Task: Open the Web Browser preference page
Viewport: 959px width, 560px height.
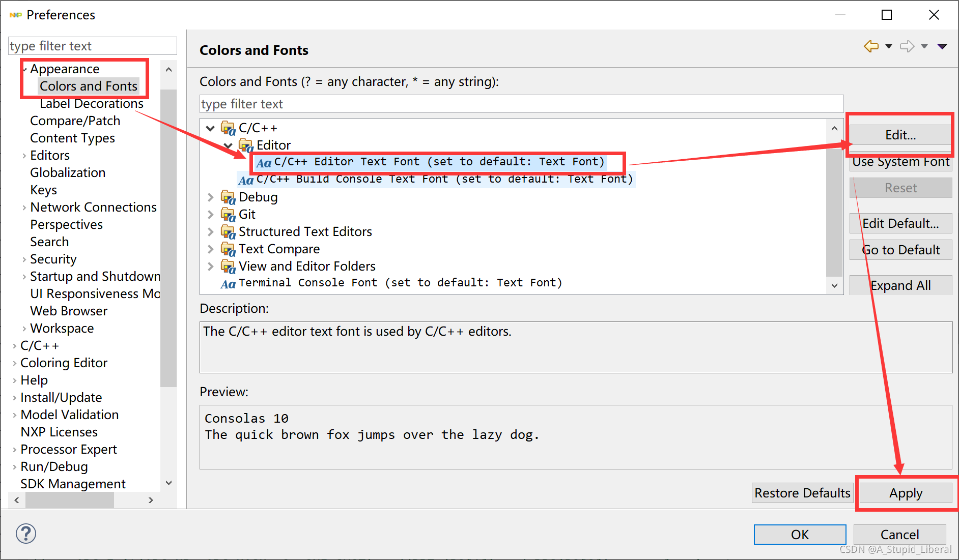Action: [x=69, y=311]
